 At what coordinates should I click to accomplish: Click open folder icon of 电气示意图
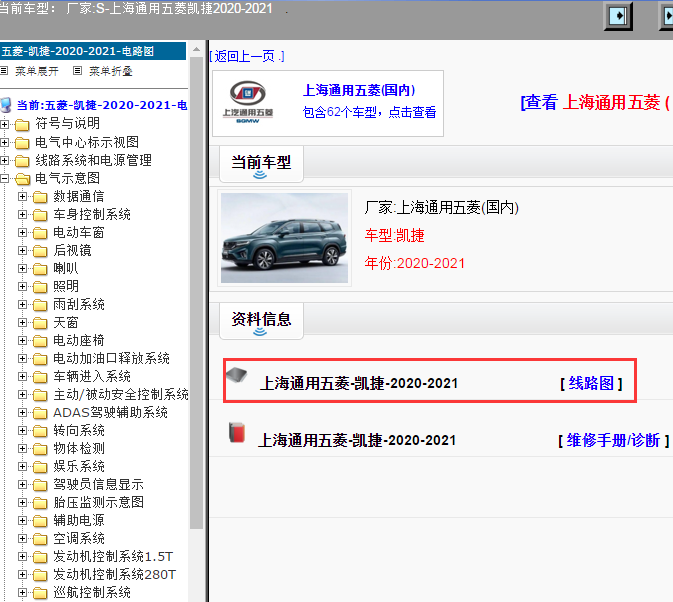(22, 179)
